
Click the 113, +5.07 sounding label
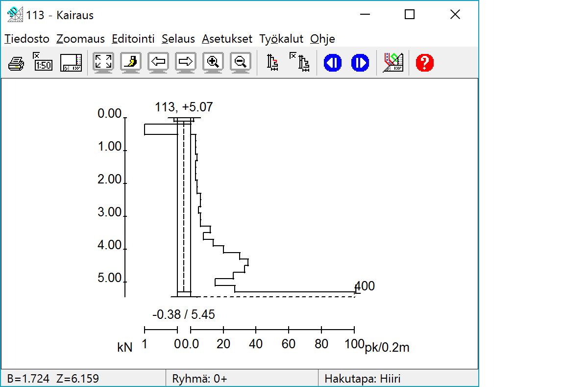pos(184,107)
